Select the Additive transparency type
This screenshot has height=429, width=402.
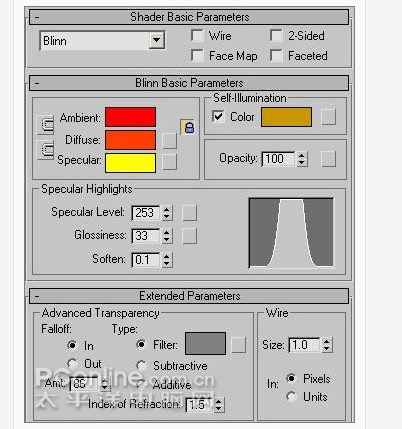pos(141,384)
